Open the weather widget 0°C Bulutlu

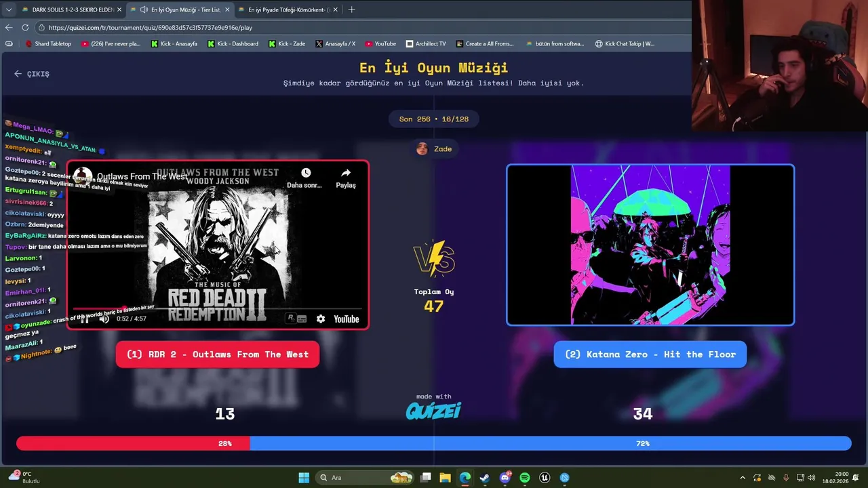pyautogui.click(x=23, y=477)
